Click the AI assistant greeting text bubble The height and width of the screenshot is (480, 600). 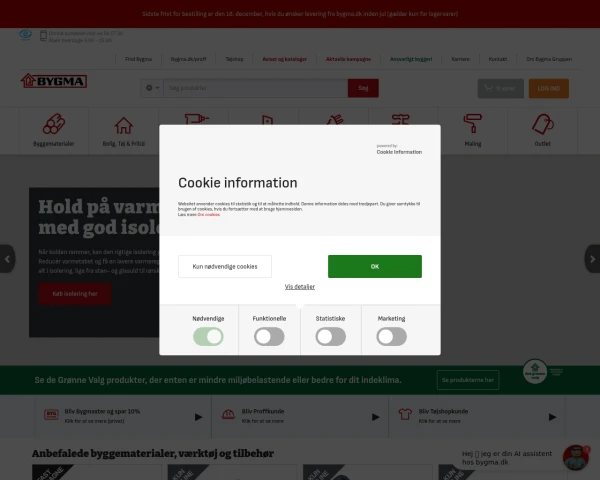pos(507,458)
